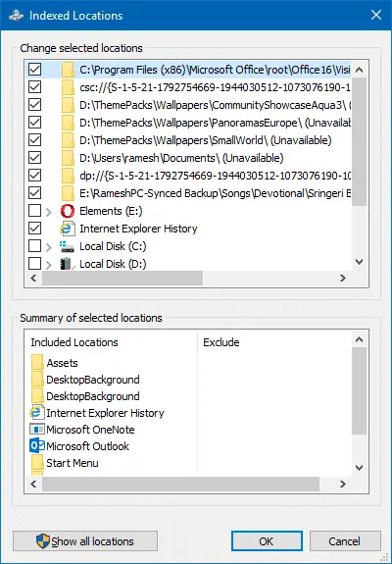Click folder icon of csc:// entry

tap(68, 87)
